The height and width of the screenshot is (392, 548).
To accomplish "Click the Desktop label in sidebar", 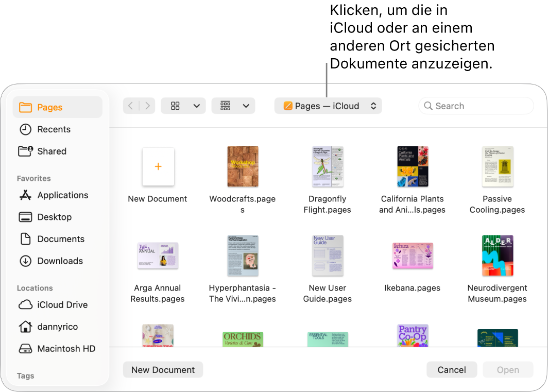I will click(55, 217).
